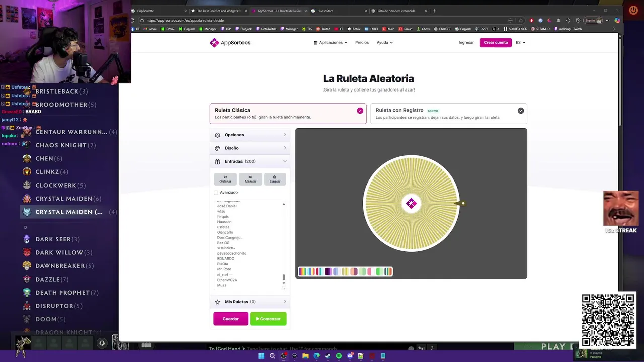Open ChatGPT bookmark
Screen dimensions: 644x362
tap(442, 29)
